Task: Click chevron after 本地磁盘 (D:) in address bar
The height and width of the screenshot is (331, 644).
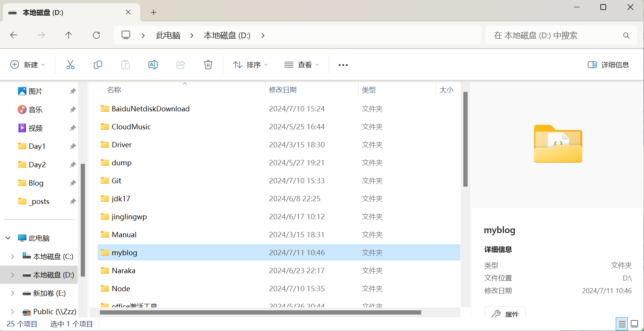Action: [263, 36]
